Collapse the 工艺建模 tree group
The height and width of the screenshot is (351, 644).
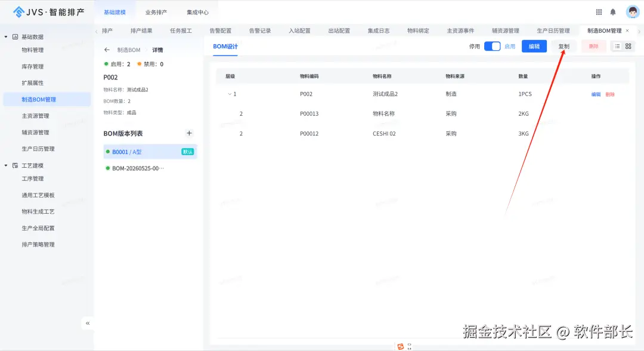[x=6, y=165]
